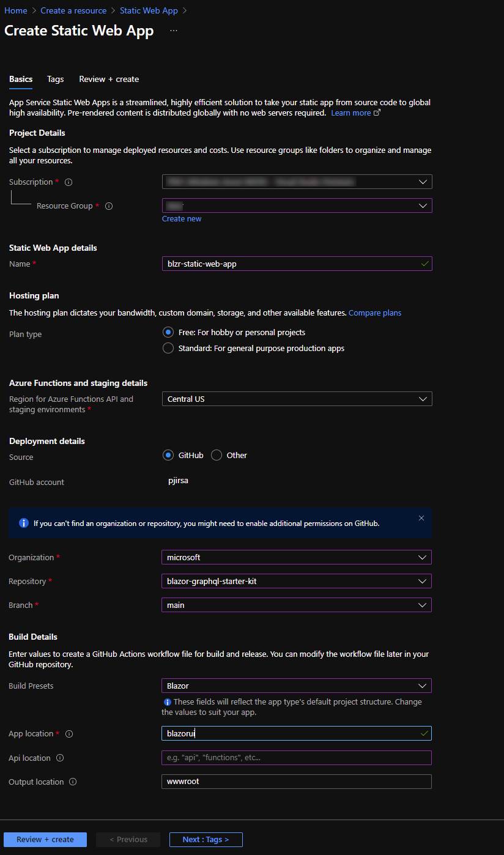Open the Subscription dropdown
Screen dimensions: 504x855
coord(297,182)
